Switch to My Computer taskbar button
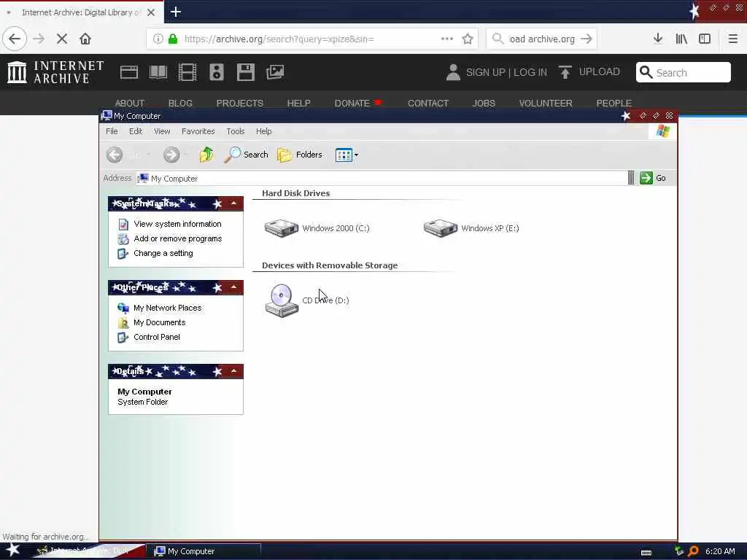747x560 pixels. 204,551
